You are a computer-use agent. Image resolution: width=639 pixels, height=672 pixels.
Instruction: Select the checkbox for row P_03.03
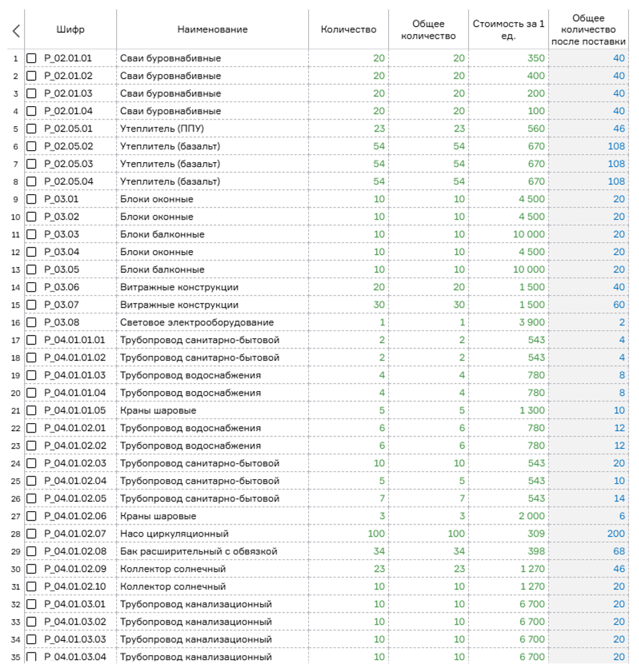coord(31,234)
